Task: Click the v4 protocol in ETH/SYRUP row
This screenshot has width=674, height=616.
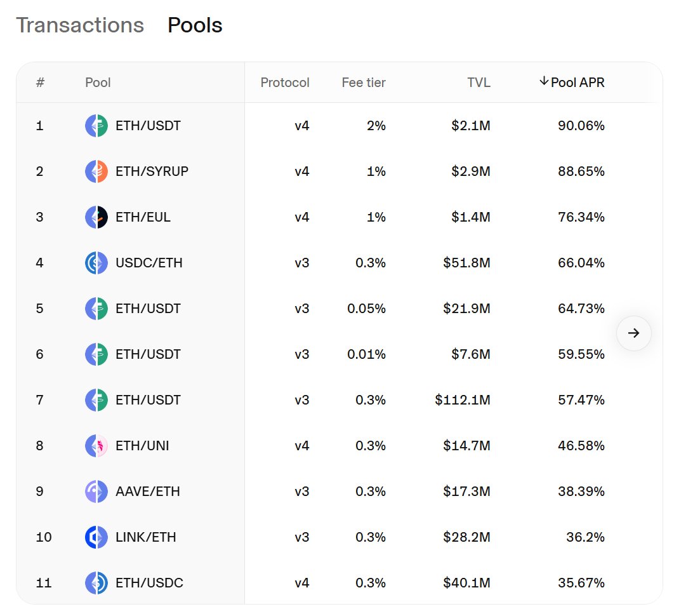Action: click(301, 171)
